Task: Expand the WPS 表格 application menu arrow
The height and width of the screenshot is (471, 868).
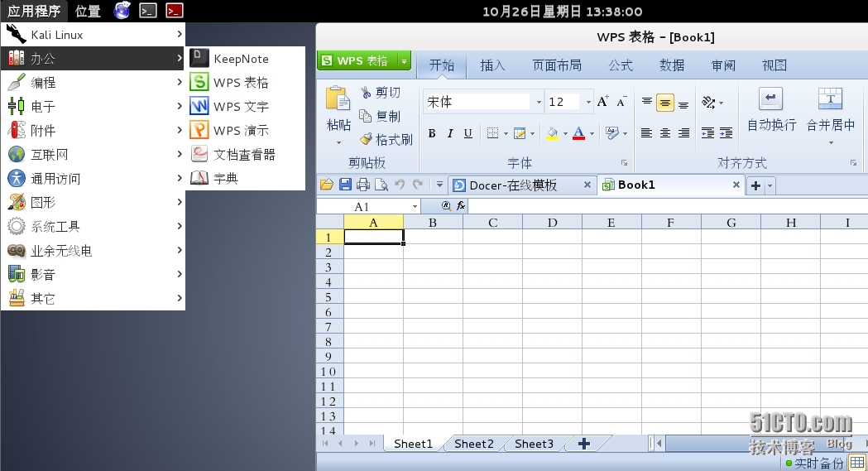Action: pos(405,61)
